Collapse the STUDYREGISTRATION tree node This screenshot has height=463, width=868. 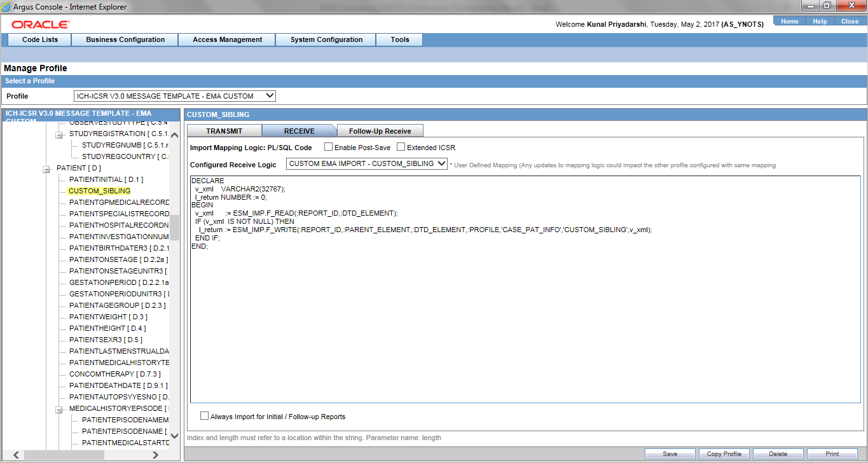click(x=59, y=134)
